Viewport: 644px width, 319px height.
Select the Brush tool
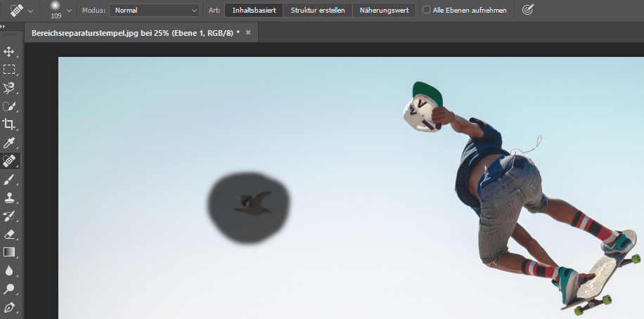[x=9, y=180]
